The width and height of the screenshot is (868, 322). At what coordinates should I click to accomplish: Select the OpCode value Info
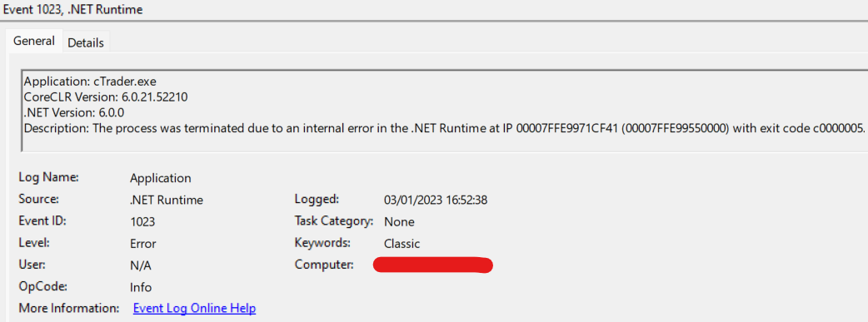(141, 287)
